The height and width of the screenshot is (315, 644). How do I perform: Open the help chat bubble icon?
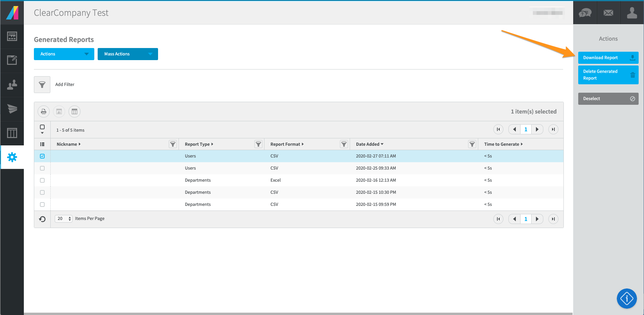pyautogui.click(x=585, y=13)
